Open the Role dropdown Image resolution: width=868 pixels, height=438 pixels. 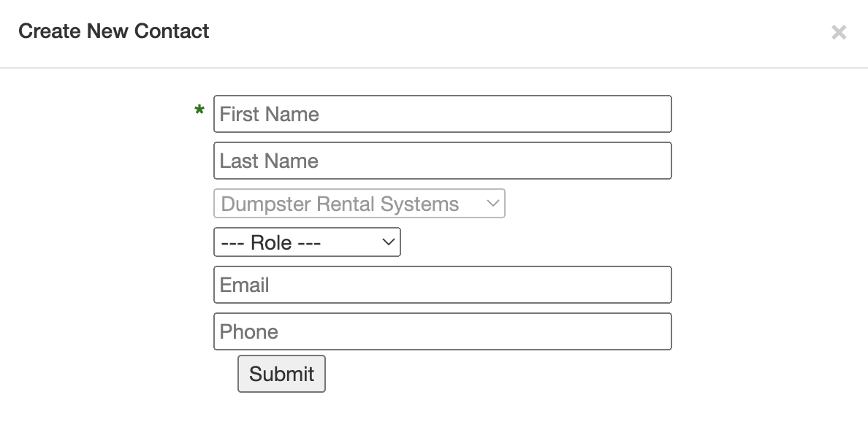pyautogui.click(x=307, y=242)
